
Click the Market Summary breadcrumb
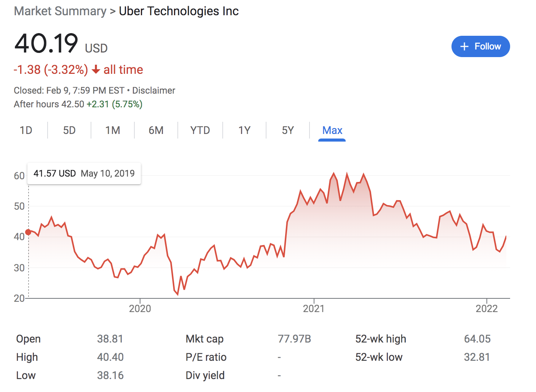pos(60,11)
